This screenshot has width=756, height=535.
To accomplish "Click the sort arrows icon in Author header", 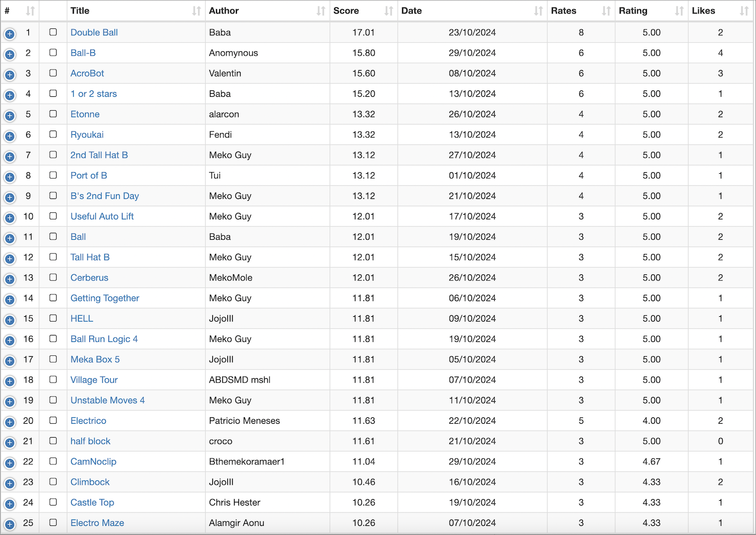I will coord(321,11).
